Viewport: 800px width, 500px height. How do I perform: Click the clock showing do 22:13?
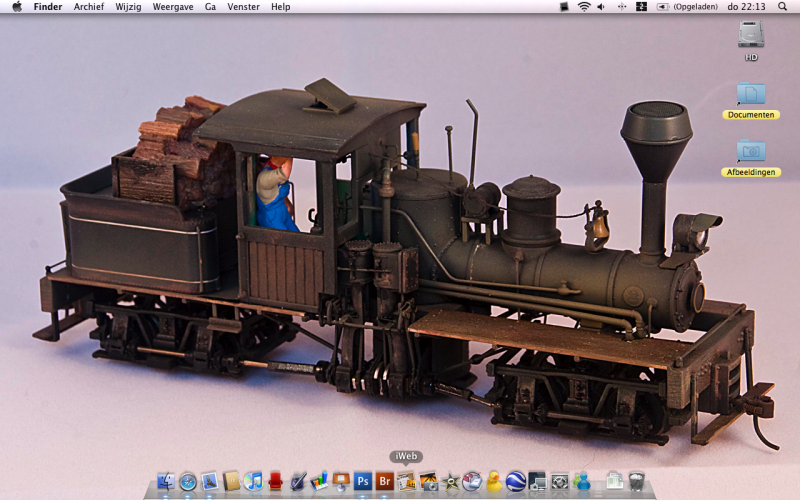point(746,7)
